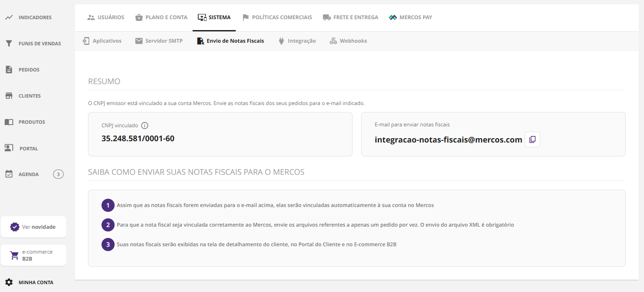Open the Webhooks sub-tab
Viewport: 644px width, 292px height.
pos(348,41)
